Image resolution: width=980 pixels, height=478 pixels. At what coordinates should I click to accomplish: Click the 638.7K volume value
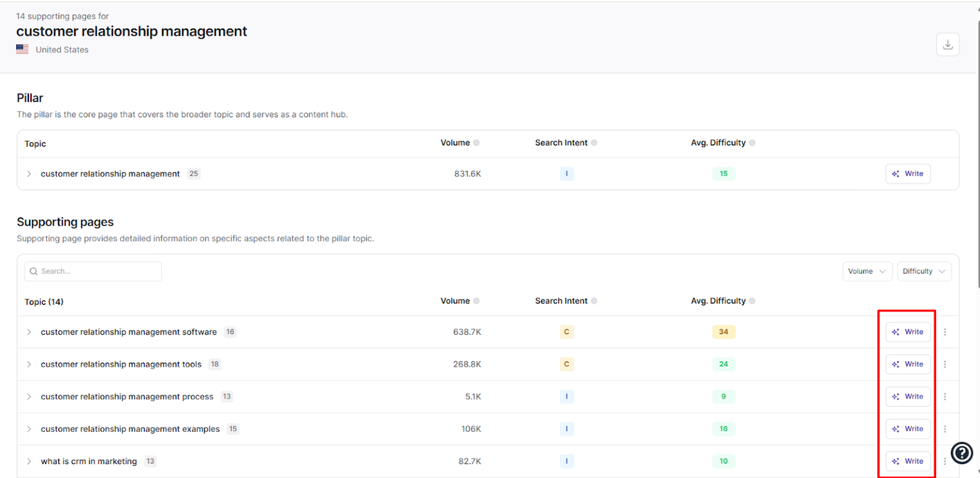pyautogui.click(x=467, y=332)
